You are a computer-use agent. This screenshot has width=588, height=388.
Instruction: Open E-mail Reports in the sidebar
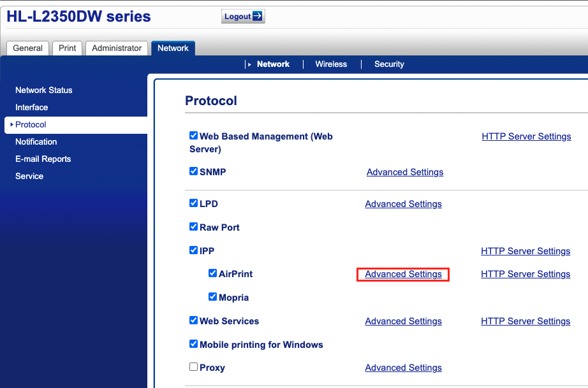(x=43, y=159)
